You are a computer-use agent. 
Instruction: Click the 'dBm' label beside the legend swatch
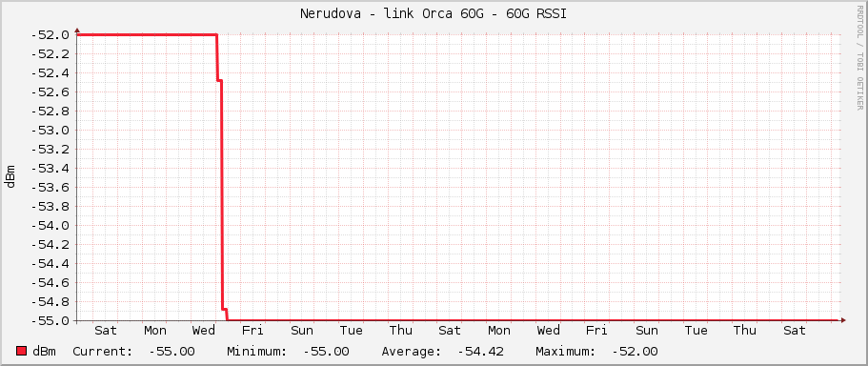tap(44, 352)
